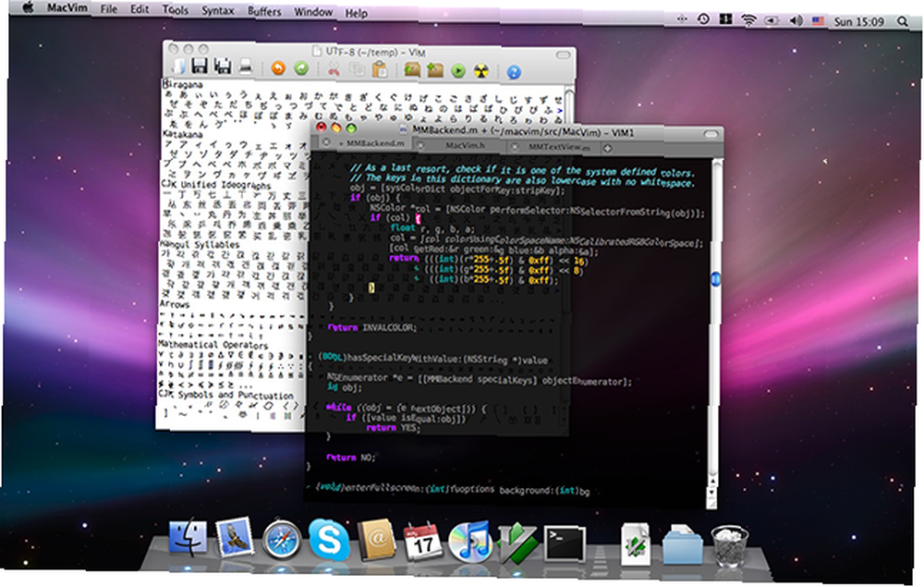Click the double-floppy Save All icon

point(222,67)
